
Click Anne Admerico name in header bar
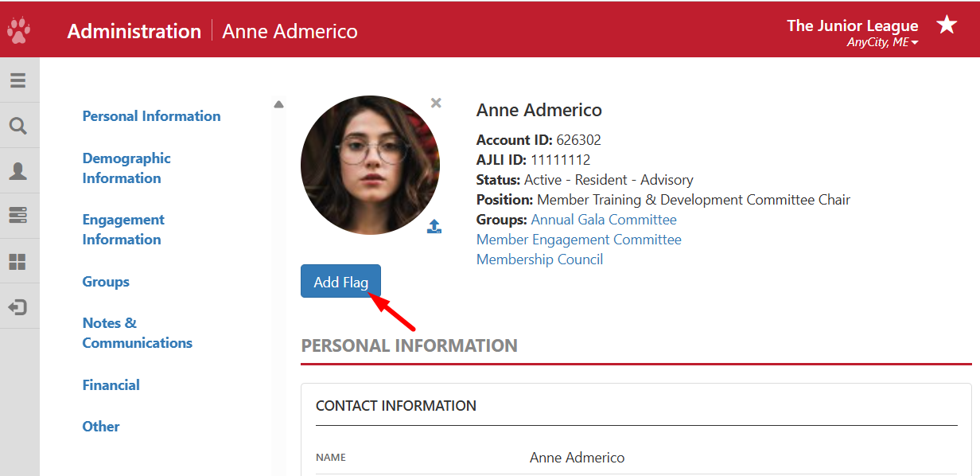[290, 31]
